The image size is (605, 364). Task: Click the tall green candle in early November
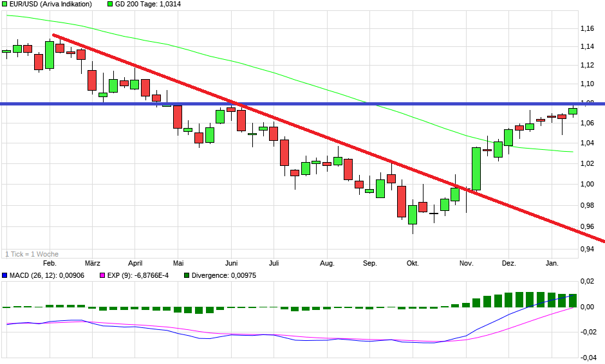pos(476,168)
